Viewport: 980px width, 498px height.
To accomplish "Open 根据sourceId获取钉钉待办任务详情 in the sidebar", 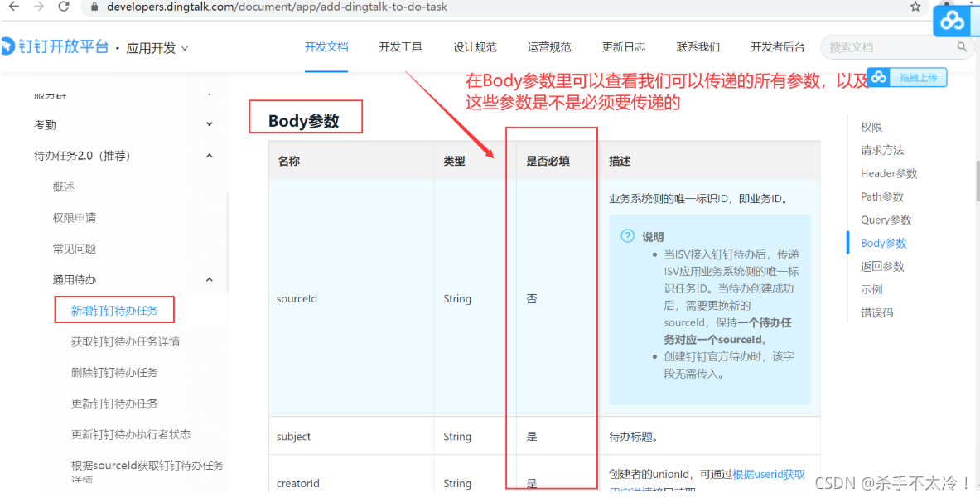I will pyautogui.click(x=147, y=472).
